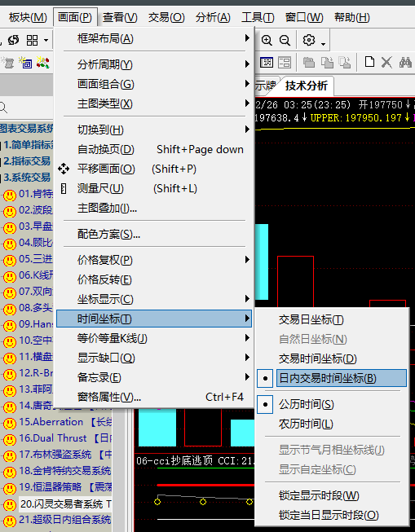Screen dimensions: 415x532
Task: Click the greyed copy pages icon
Action: pos(327,63)
